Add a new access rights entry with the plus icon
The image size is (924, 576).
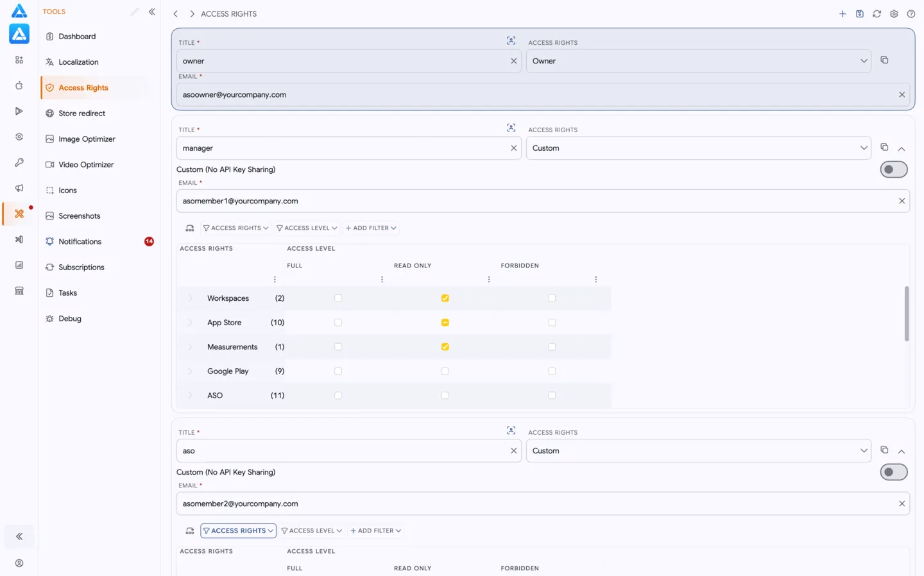tap(843, 13)
